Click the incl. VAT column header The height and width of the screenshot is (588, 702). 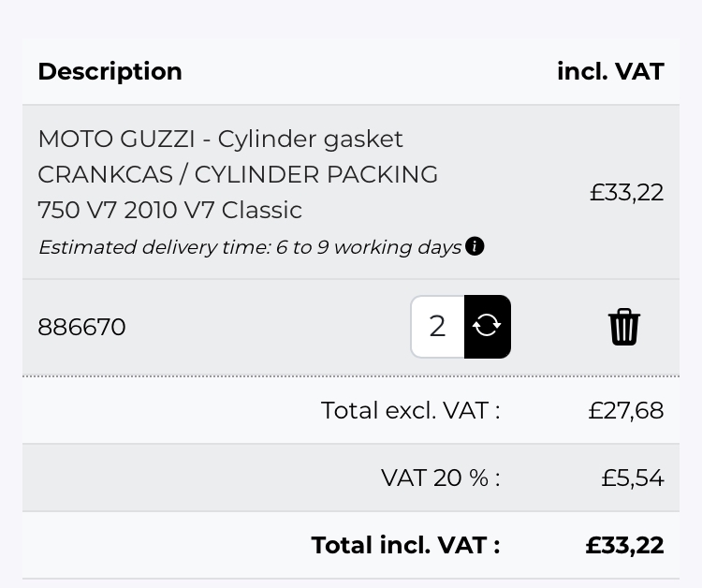pyautogui.click(x=610, y=71)
